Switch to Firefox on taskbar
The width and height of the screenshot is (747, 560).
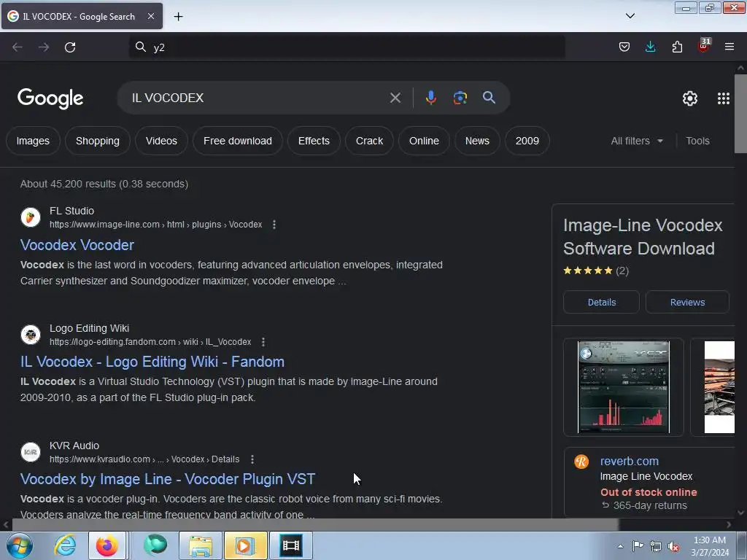coord(107,545)
